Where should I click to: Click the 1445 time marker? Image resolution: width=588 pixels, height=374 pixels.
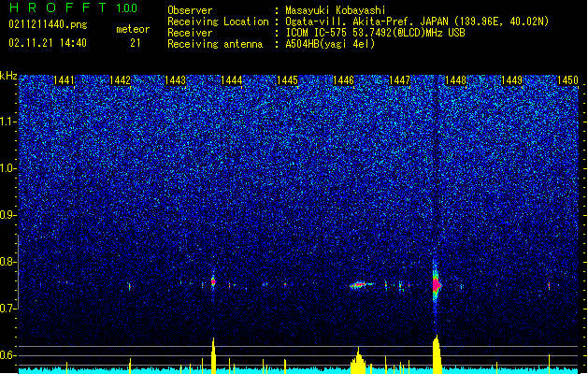pyautogui.click(x=287, y=80)
